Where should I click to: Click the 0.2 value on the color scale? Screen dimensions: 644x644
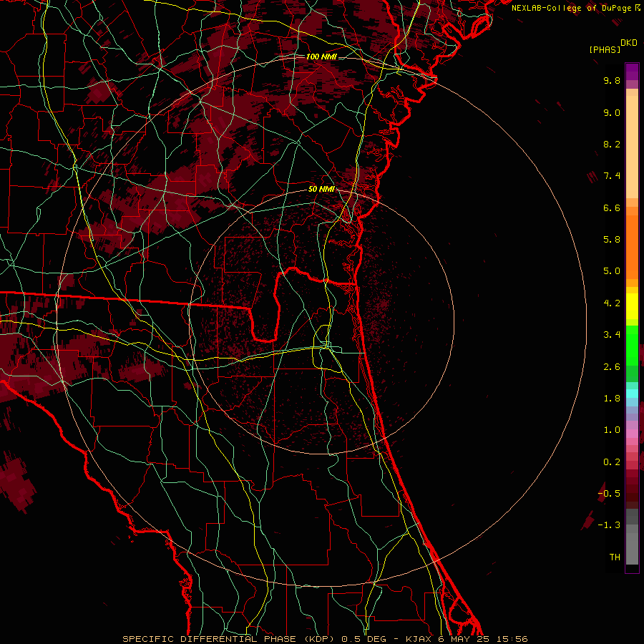click(x=612, y=462)
